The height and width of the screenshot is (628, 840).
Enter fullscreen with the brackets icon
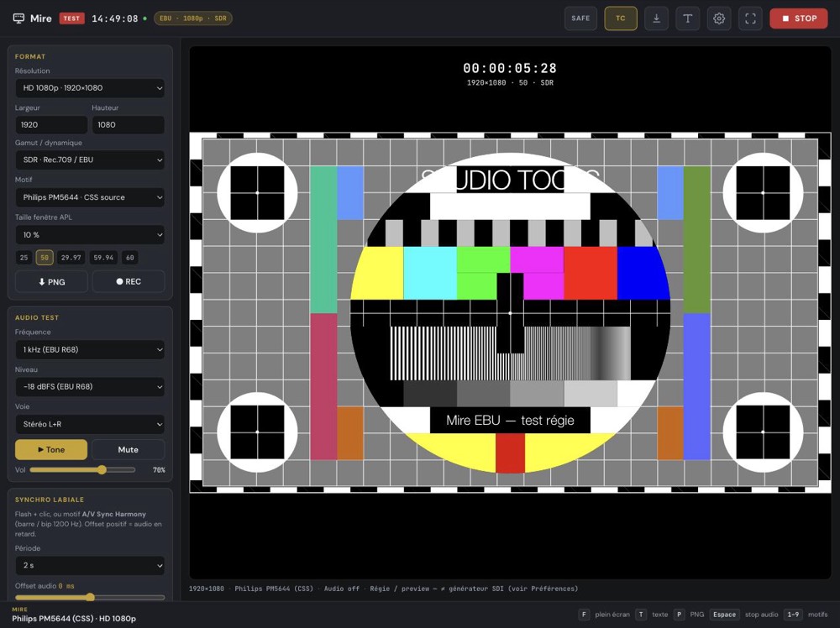click(750, 18)
